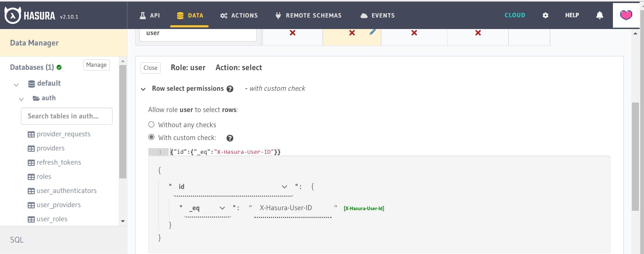Click the user_providers table icon

tap(31, 205)
